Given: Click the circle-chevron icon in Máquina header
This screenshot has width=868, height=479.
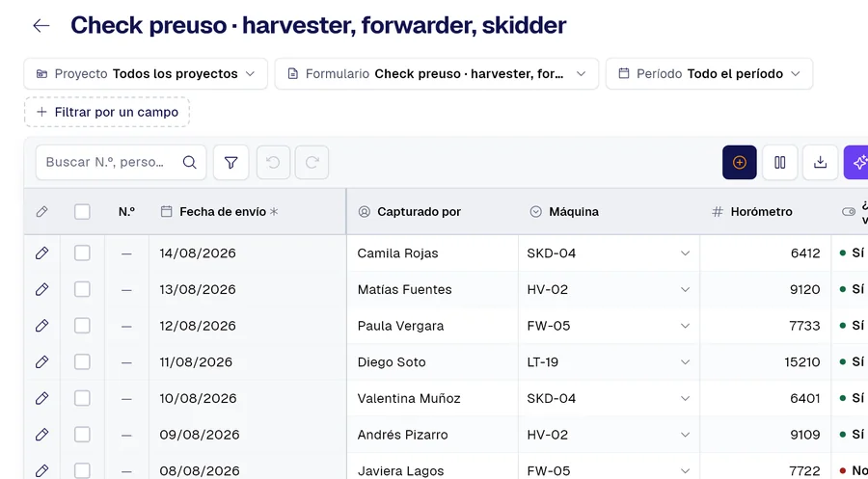Looking at the screenshot, I should tap(535, 211).
